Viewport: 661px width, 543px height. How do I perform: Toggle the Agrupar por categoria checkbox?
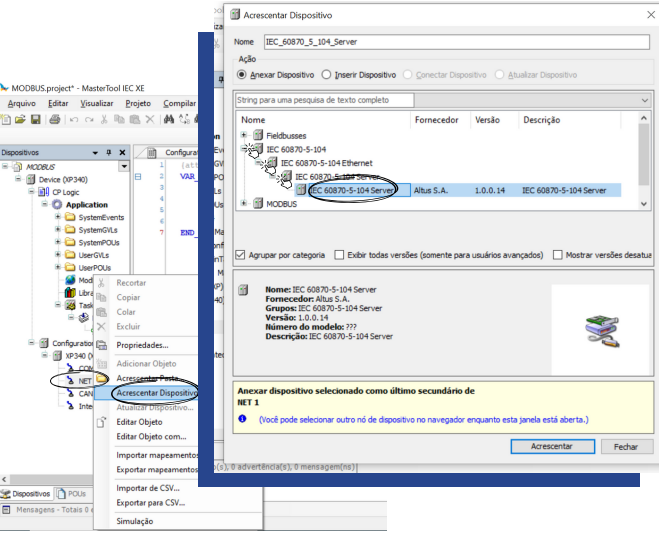tap(240, 255)
